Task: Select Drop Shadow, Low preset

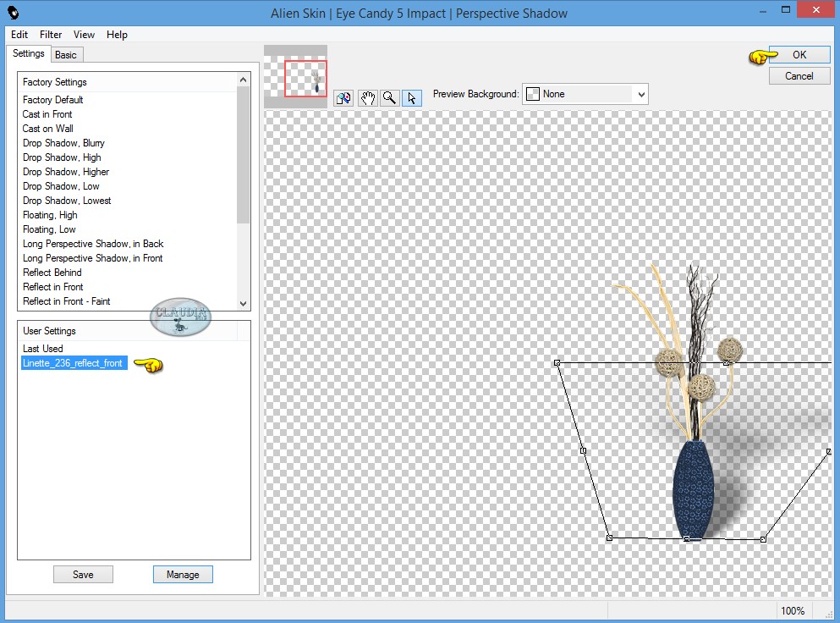Action: [x=61, y=186]
